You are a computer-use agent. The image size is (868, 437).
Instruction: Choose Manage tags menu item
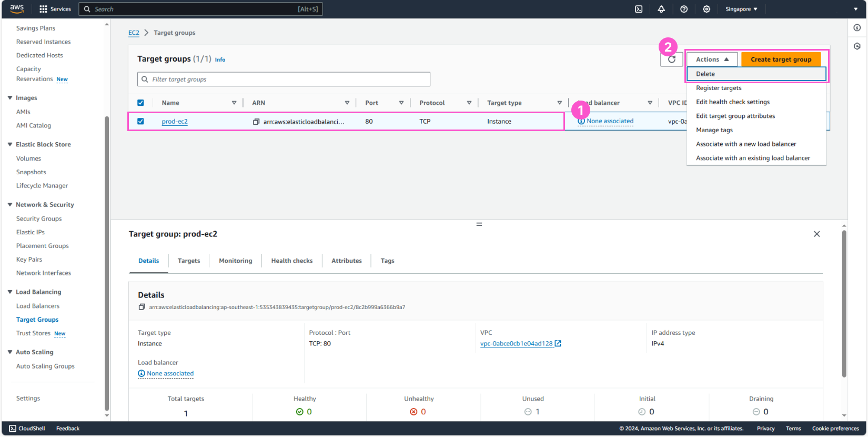756,130
